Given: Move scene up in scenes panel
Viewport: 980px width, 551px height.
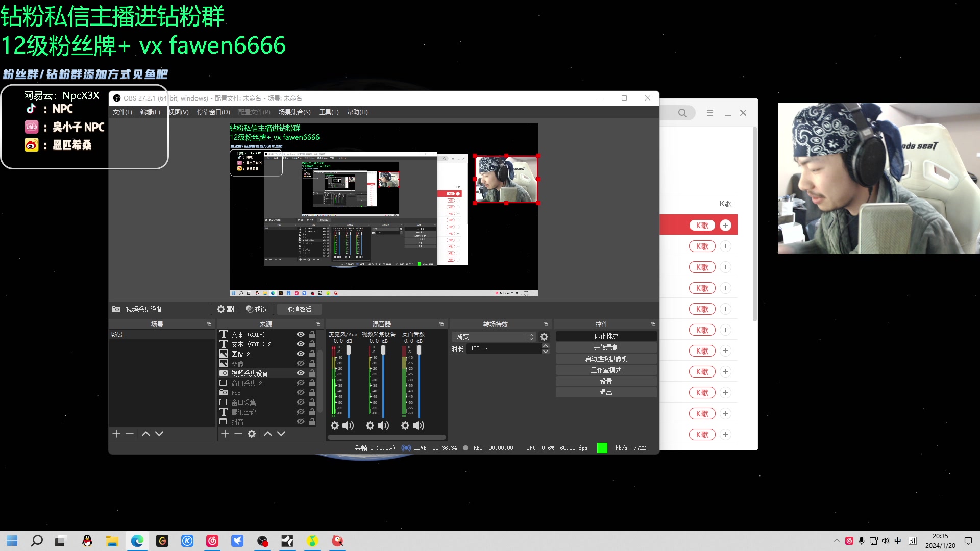Looking at the screenshot, I should pos(146,434).
